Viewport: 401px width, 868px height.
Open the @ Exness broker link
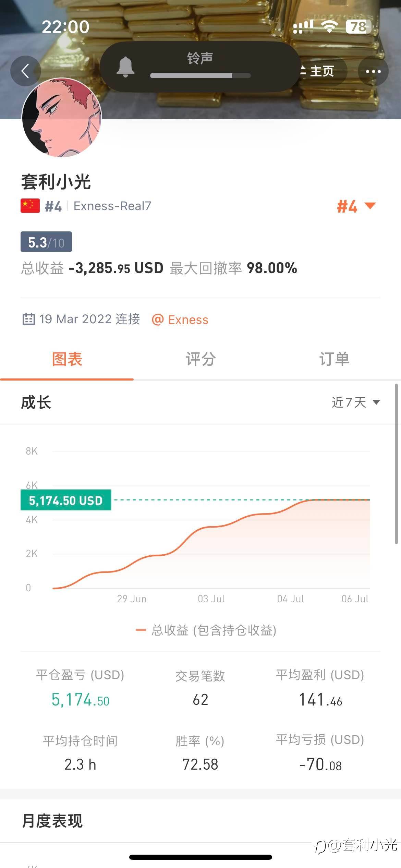(180, 320)
